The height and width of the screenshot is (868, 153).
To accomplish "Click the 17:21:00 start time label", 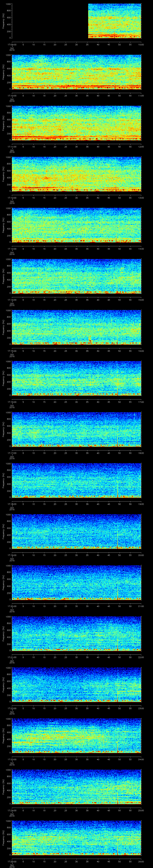I will [x=12, y=657].
